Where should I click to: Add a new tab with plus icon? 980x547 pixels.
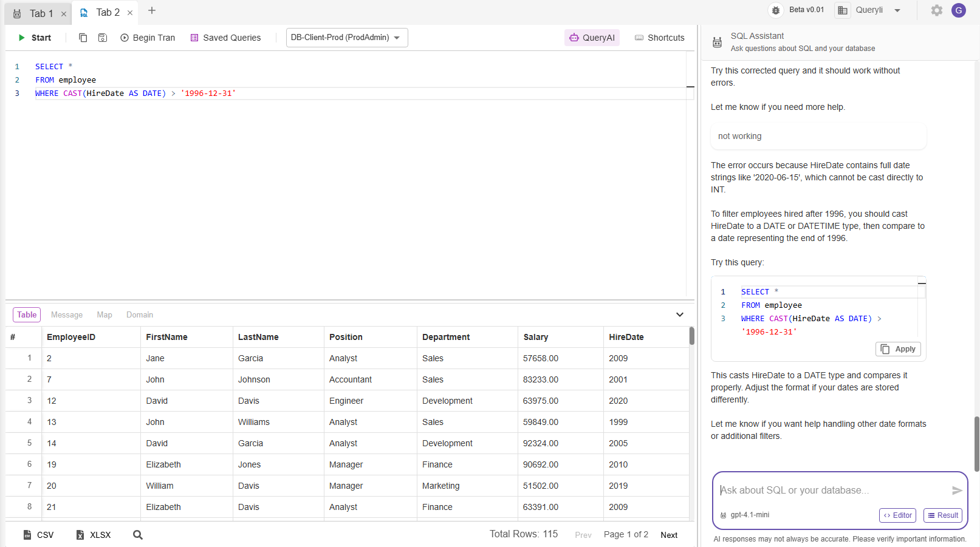click(152, 11)
